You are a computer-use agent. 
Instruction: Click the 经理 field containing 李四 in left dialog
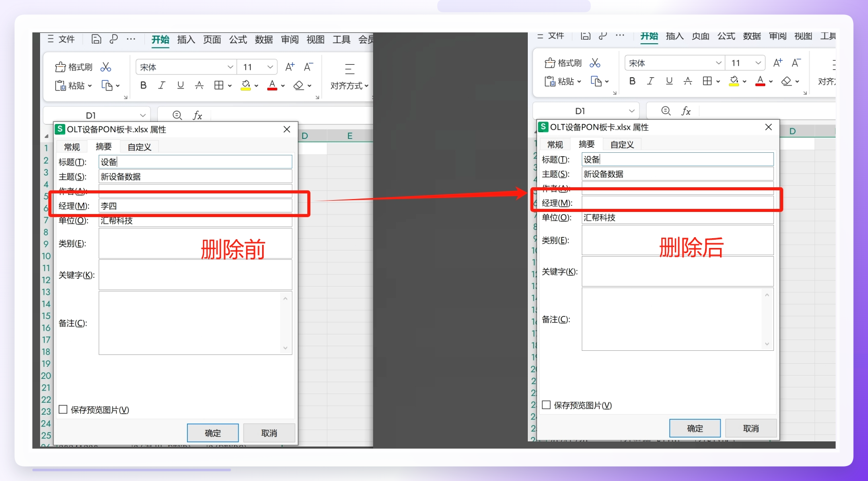click(x=195, y=206)
